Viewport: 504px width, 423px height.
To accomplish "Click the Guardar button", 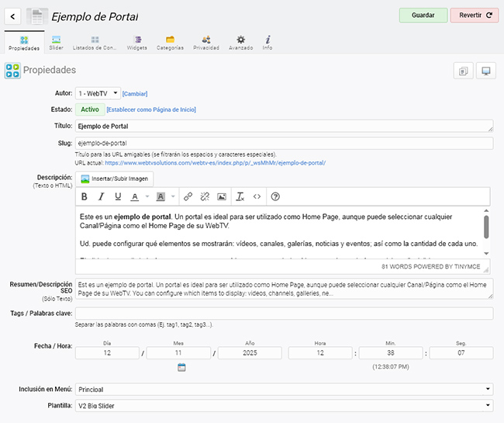I will coord(423,15).
